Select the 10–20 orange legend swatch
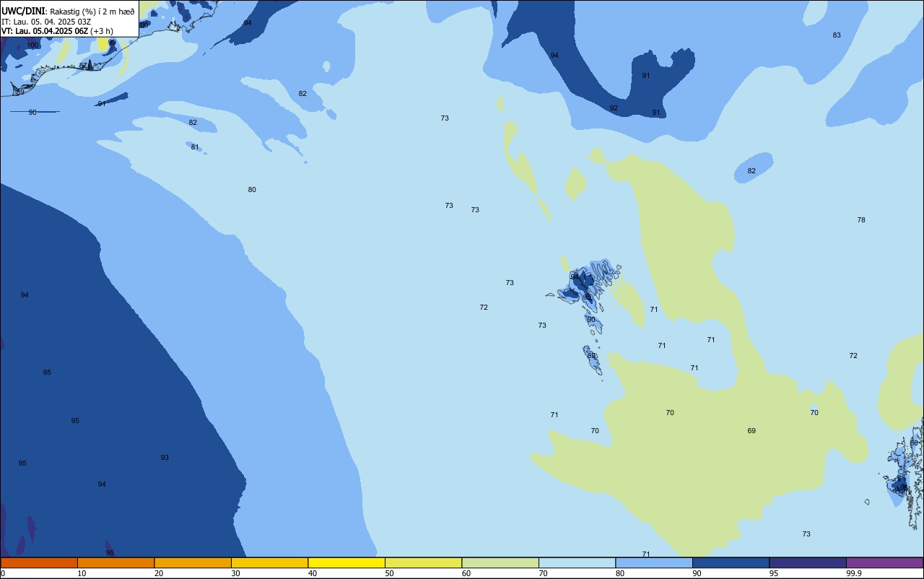Screen dimensions: 924x579 click(115, 562)
